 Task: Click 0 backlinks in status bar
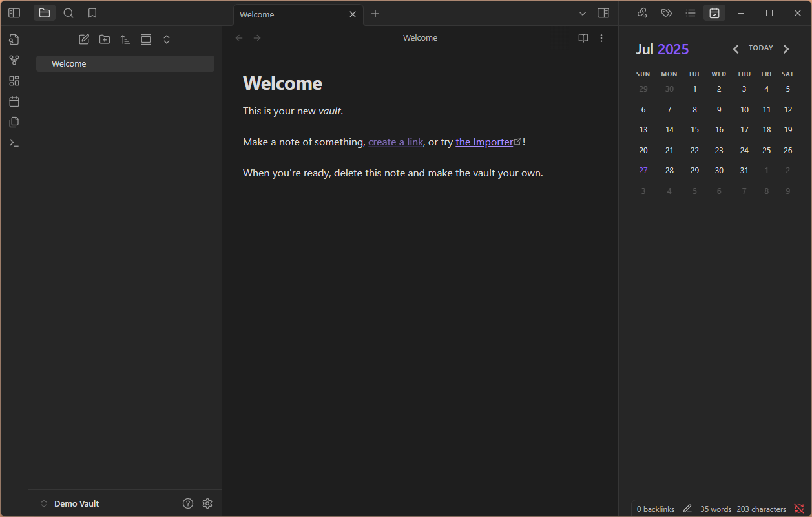(656, 509)
